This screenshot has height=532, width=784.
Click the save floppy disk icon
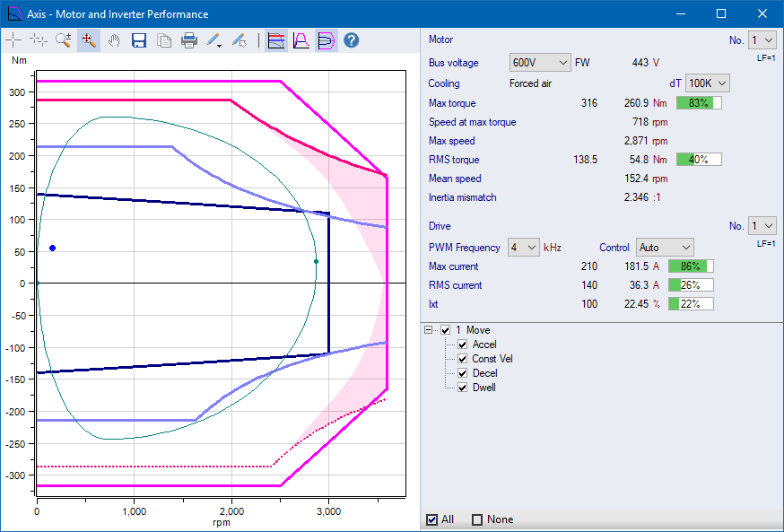click(x=139, y=39)
